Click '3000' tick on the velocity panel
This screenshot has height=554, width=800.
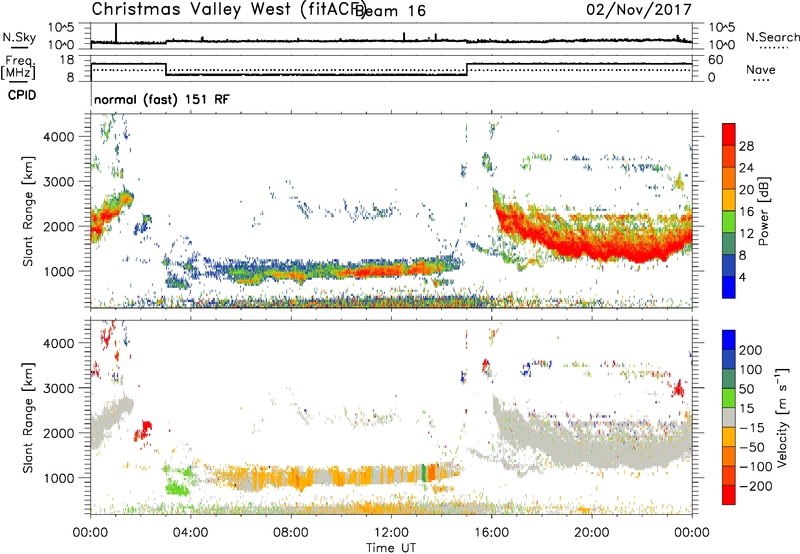59,388
